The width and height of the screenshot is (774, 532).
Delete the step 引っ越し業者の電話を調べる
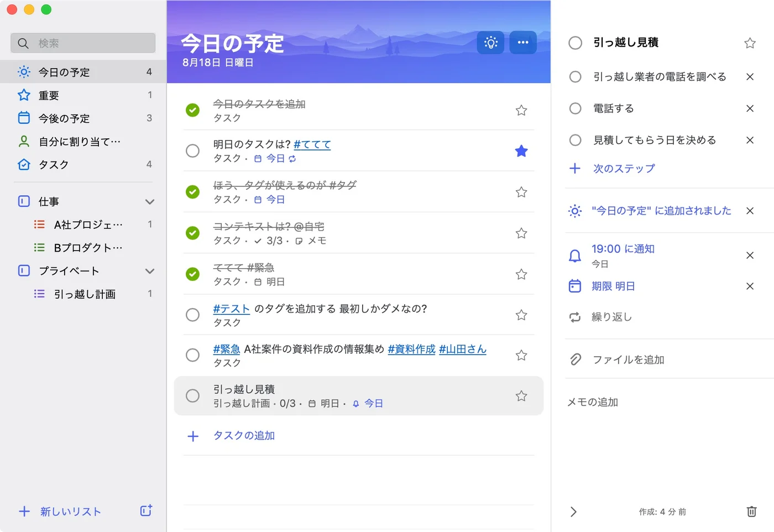750,77
